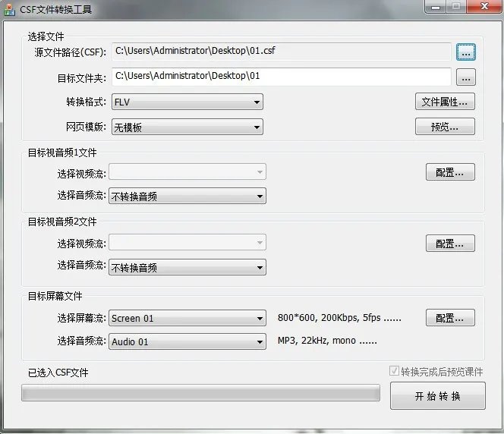Open the Screen 01 screen stream dropdown
This screenshot has height=434, width=504.
187,318
